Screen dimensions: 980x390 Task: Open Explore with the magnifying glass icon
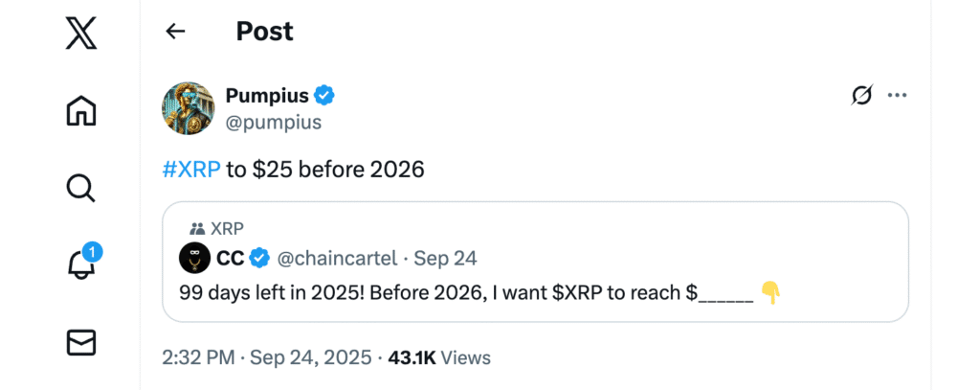(80, 187)
